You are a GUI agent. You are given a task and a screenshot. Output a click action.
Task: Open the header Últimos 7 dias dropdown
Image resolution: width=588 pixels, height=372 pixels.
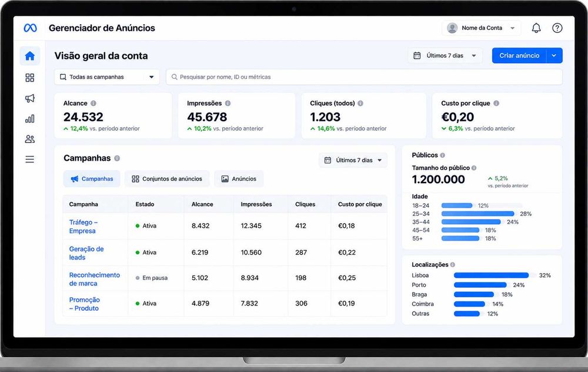coord(445,55)
